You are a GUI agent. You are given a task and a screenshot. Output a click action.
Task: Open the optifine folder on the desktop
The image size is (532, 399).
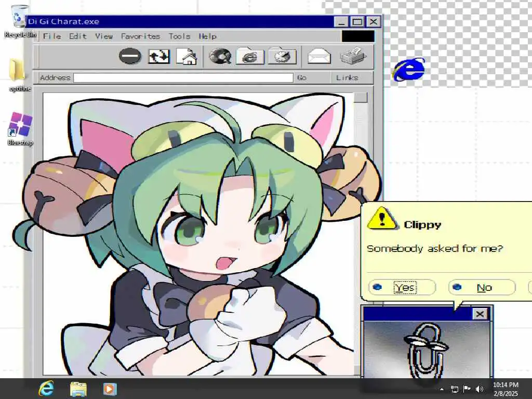pos(20,75)
